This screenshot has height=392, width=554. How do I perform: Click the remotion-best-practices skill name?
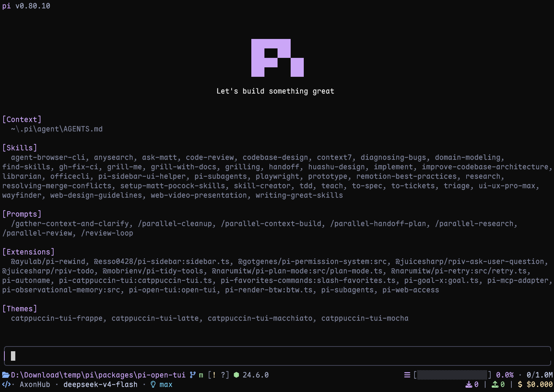(406, 176)
